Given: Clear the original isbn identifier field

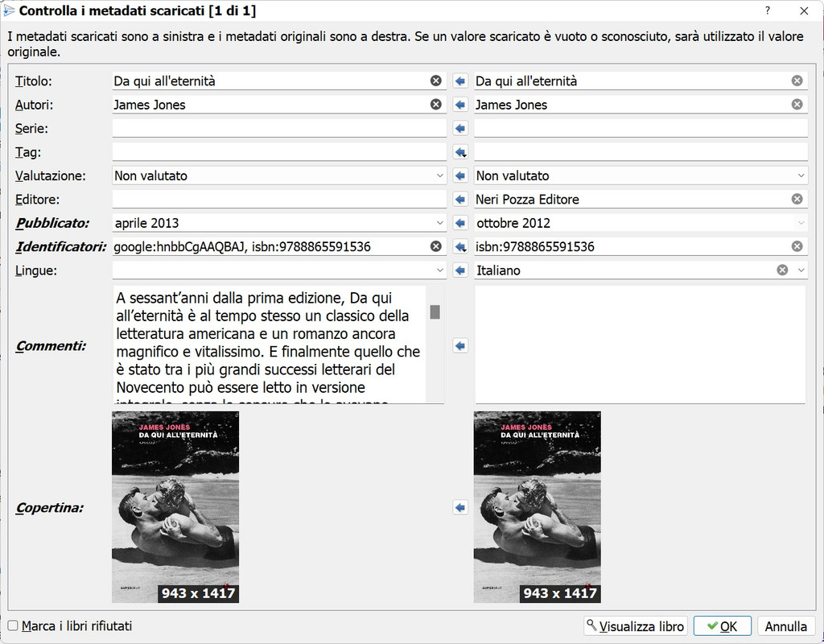Looking at the screenshot, I should [797, 246].
